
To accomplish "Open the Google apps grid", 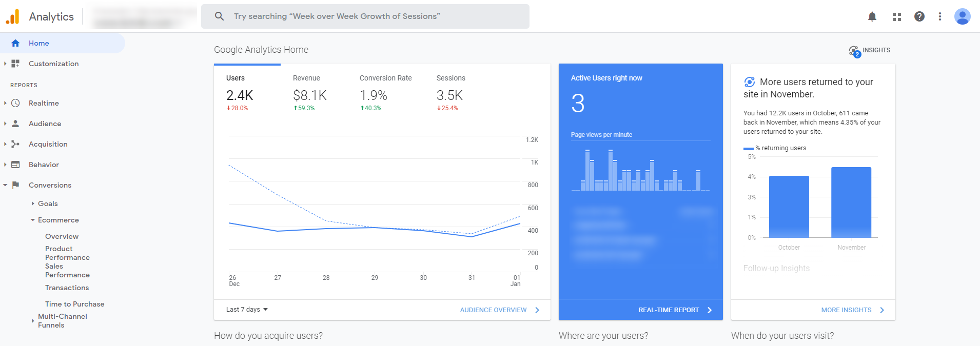I will 897,16.
